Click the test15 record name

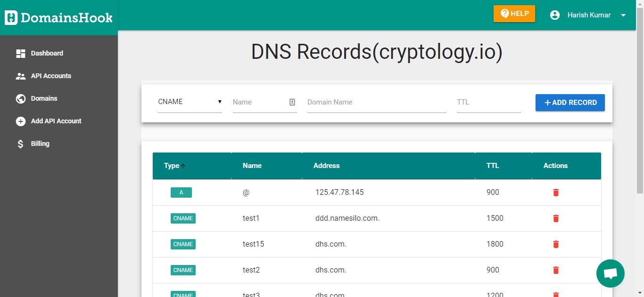pos(254,244)
